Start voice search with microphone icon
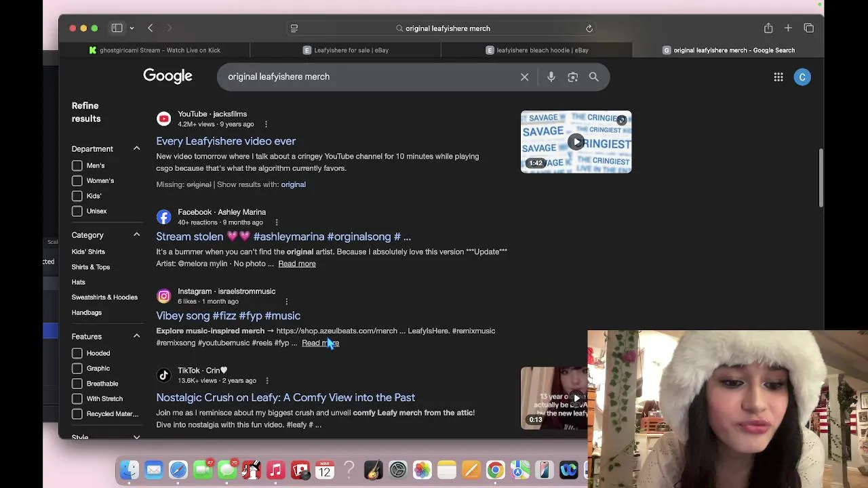This screenshot has width=868, height=488. [x=551, y=77]
